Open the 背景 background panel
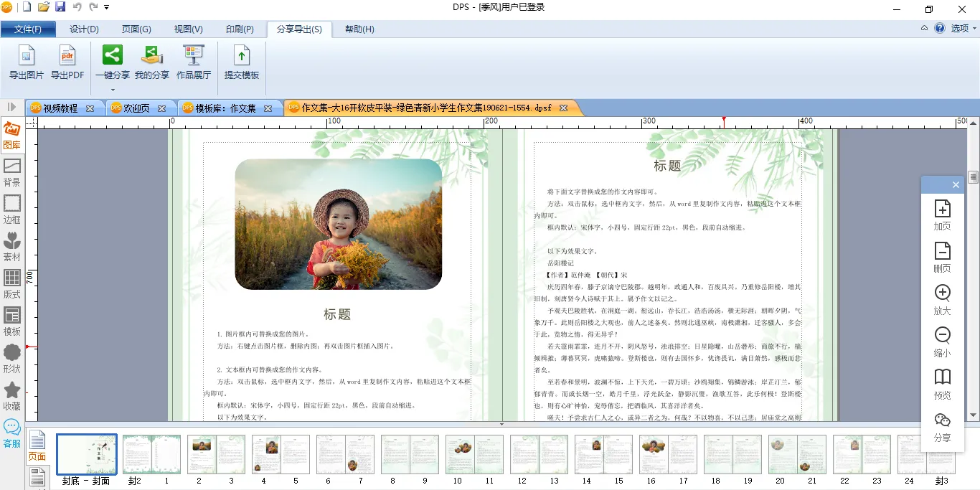The height and width of the screenshot is (490, 980). [11, 172]
